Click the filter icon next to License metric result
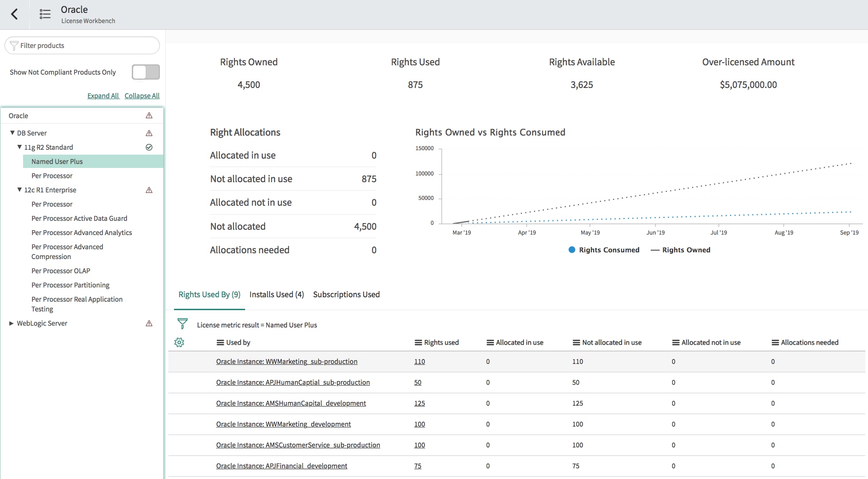This screenshot has width=868, height=479. (x=182, y=323)
